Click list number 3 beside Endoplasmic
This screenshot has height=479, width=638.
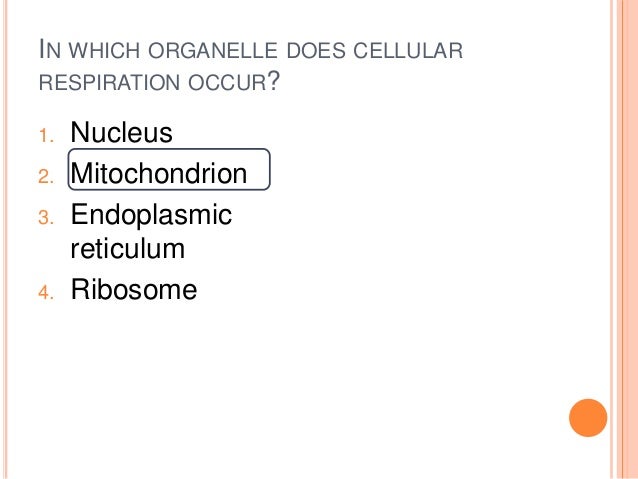pyautogui.click(x=46, y=217)
